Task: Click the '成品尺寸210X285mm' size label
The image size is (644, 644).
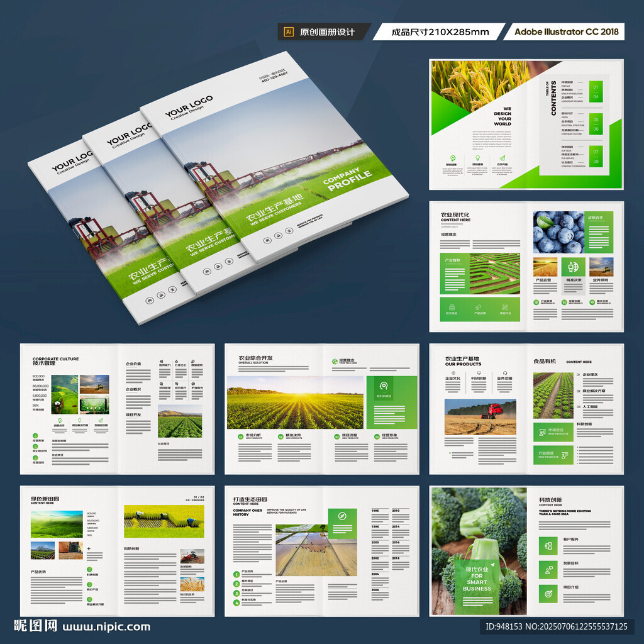Action: tap(440, 32)
